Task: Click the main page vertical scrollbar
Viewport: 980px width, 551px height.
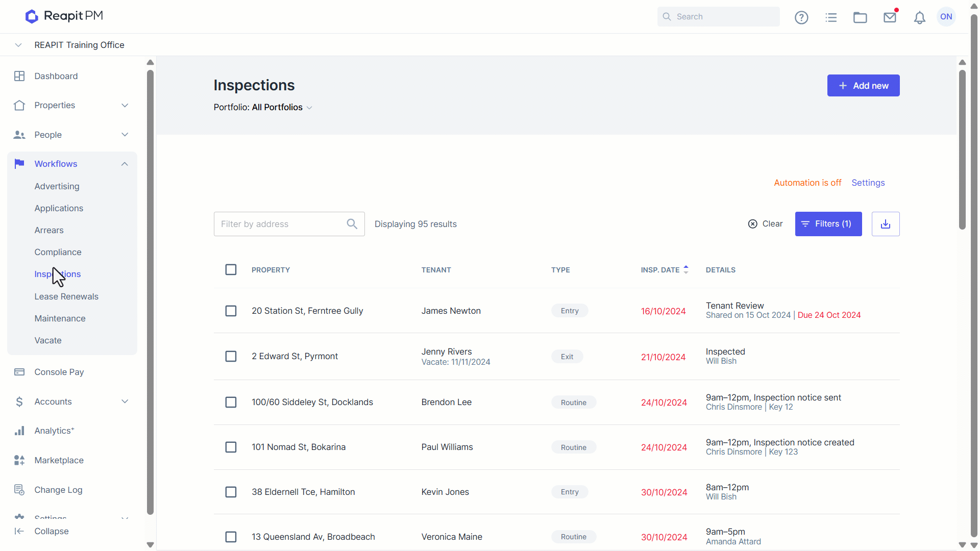Action: pos(962,149)
